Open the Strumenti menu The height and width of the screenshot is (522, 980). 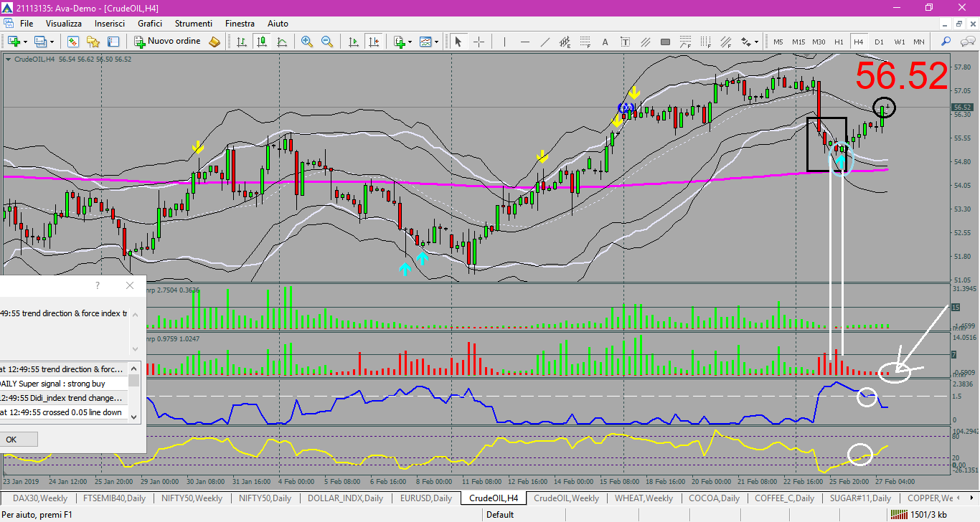[194, 24]
